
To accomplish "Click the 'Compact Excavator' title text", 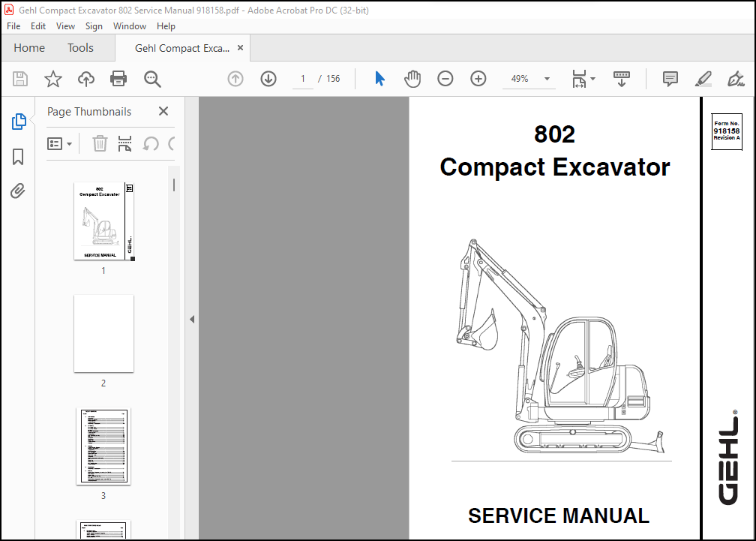I will coord(555,167).
